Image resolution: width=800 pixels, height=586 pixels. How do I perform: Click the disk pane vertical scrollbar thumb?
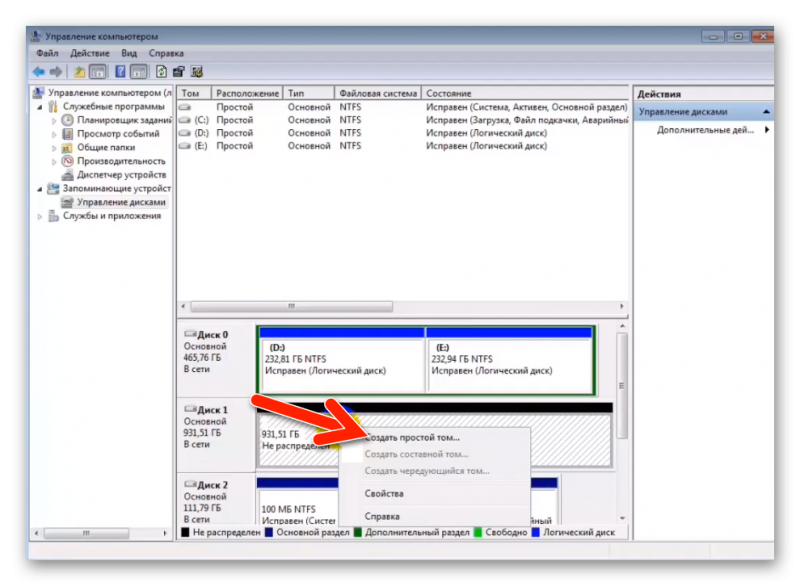point(621,386)
